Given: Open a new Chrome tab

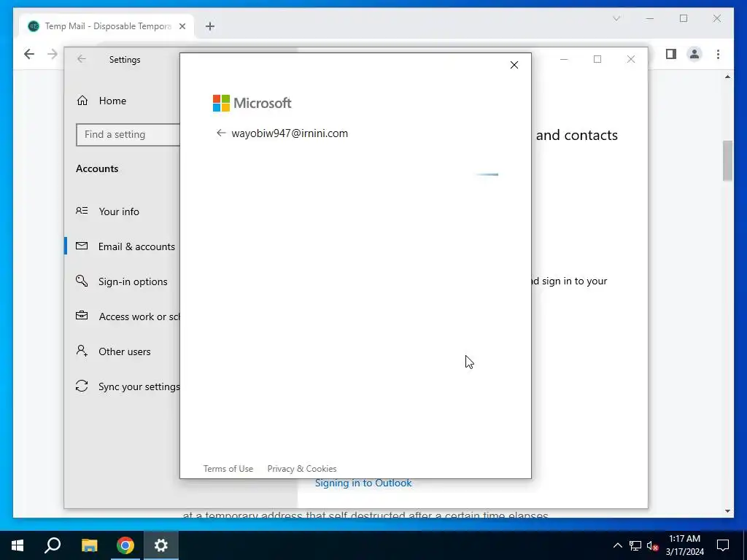Looking at the screenshot, I should coord(210,26).
